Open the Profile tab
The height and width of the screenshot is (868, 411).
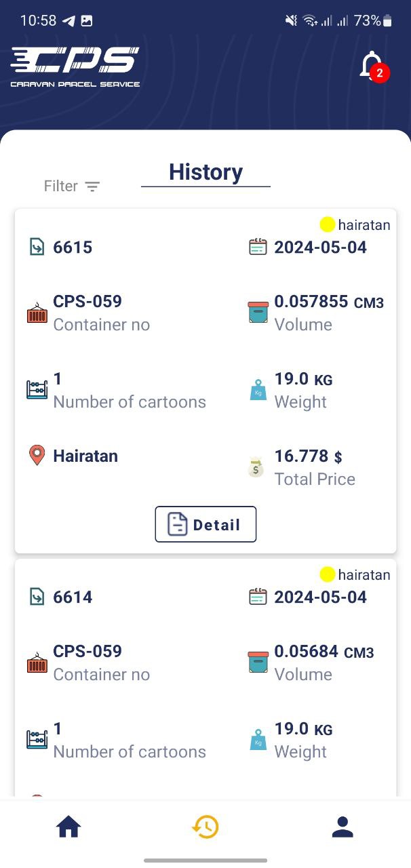pos(342,827)
